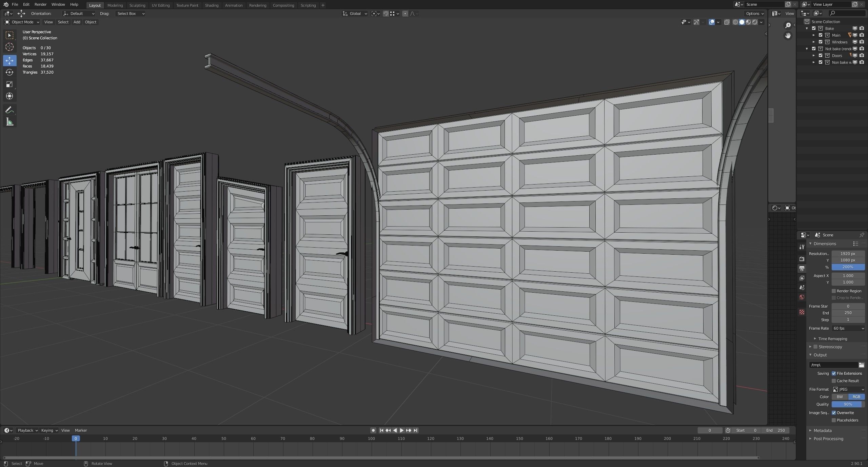
Task: Open the Render properties tab
Action: click(802, 259)
